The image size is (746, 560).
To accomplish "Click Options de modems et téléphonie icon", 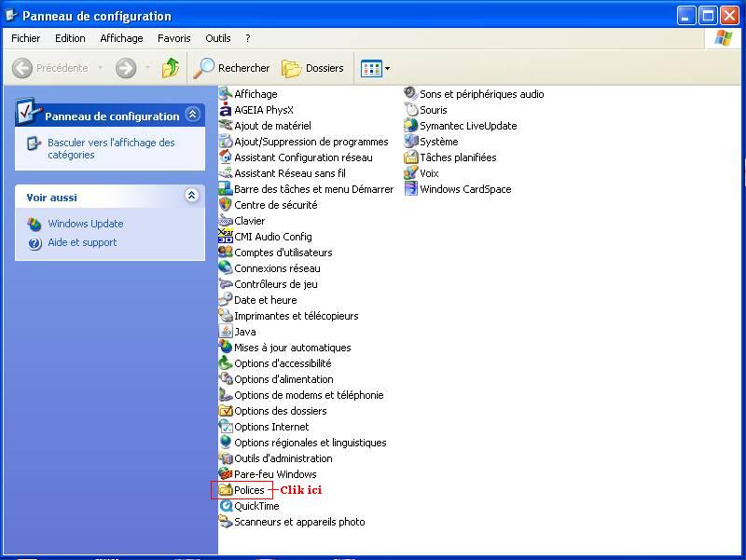I will point(226,395).
